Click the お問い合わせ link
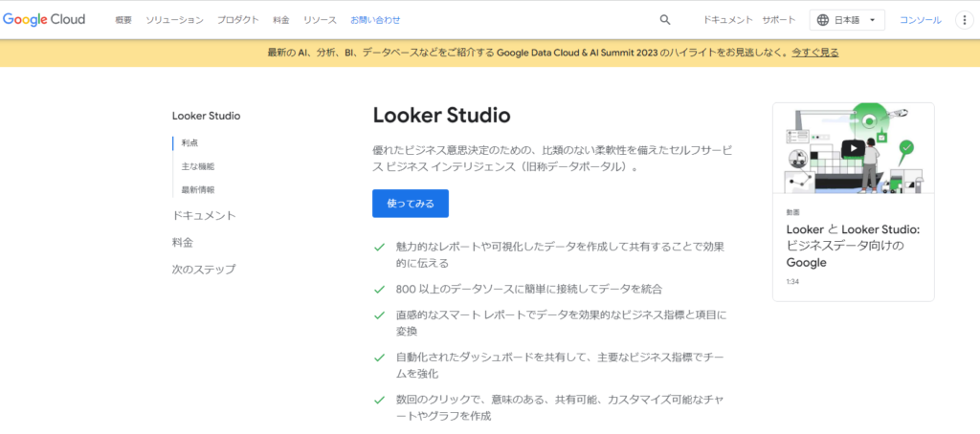Viewport: 980px width, 434px height. point(375,20)
